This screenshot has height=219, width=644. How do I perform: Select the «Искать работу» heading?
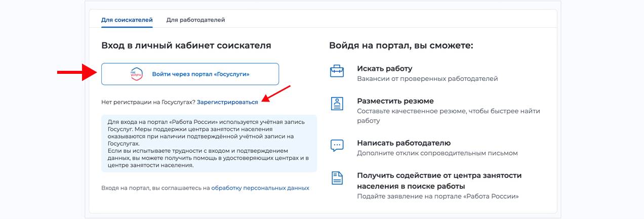tap(384, 68)
